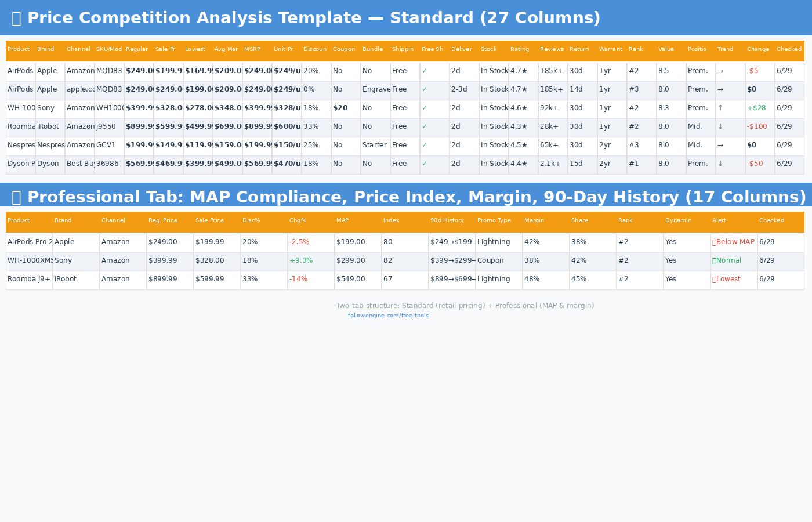
Task: Select the '+$28' change cell
Action: (760, 108)
